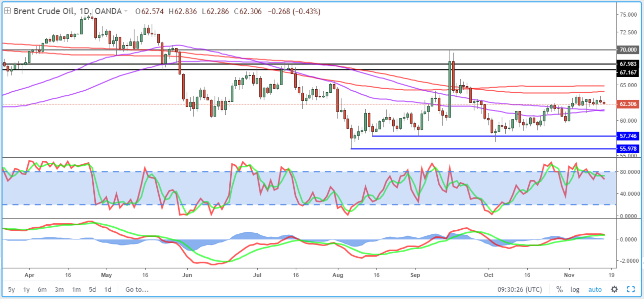Click the Sep label on time axis
644x299 pixels.
(415, 275)
